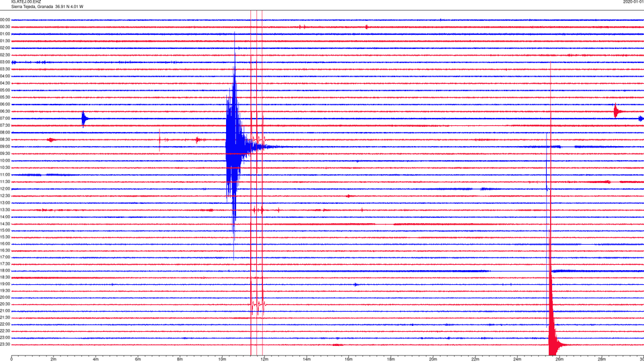The image size is (644, 362).
Task: Click the 28m tick label on time axis
Action: [x=602, y=359]
